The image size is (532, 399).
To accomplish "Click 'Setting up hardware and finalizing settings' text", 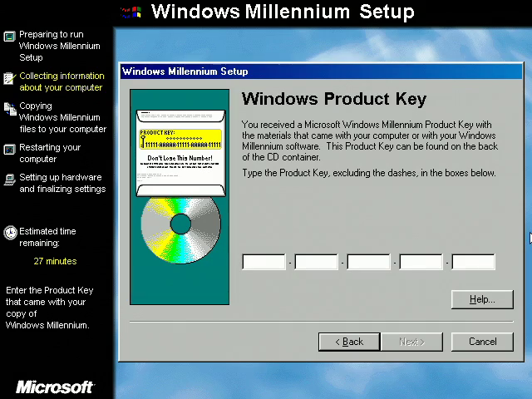I will (x=62, y=183).
